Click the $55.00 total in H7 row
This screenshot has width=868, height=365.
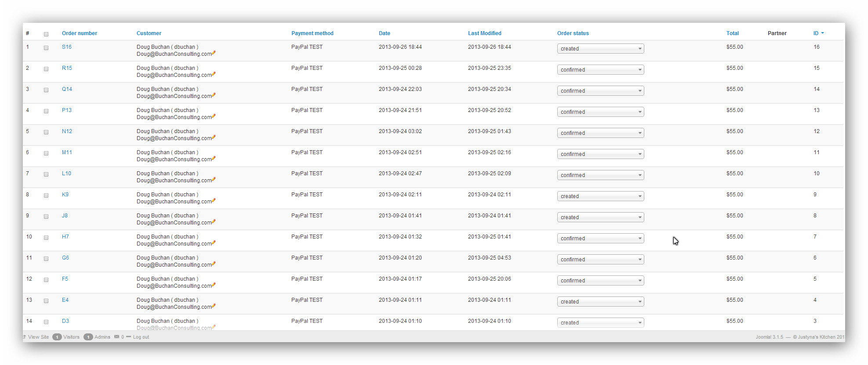(x=735, y=237)
